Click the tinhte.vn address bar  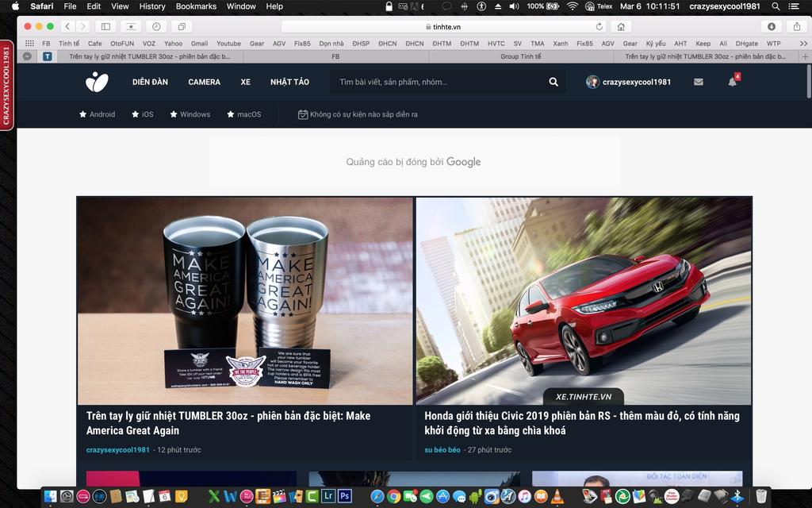coord(444,26)
